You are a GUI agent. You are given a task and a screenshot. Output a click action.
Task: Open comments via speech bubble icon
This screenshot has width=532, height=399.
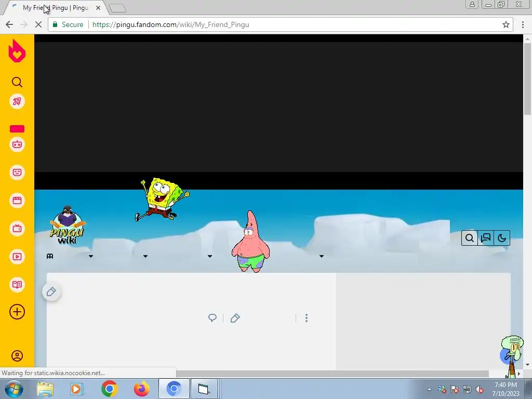coord(212,318)
